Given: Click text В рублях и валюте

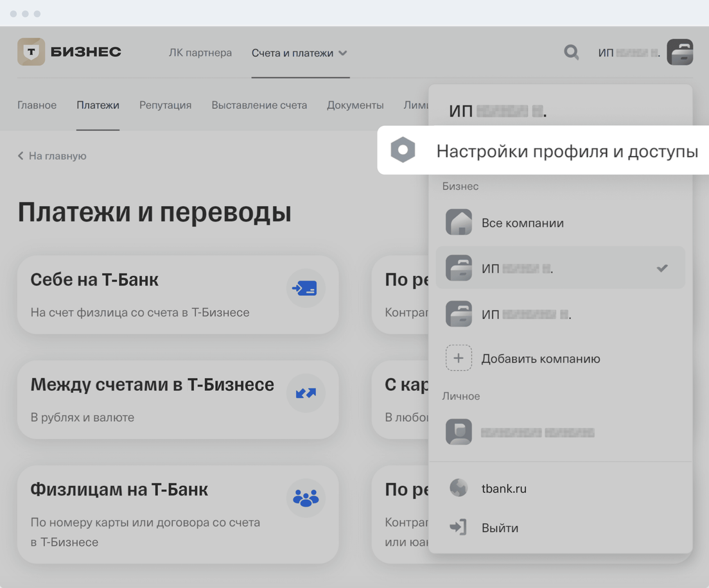Looking at the screenshot, I should pos(82,417).
